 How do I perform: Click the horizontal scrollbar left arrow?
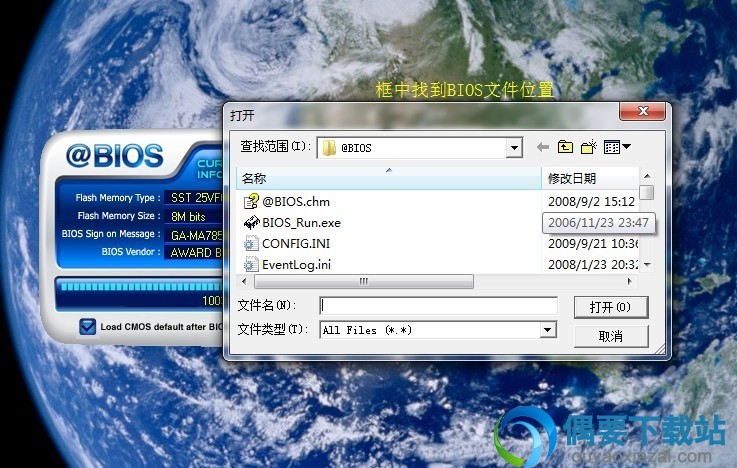pyautogui.click(x=243, y=281)
